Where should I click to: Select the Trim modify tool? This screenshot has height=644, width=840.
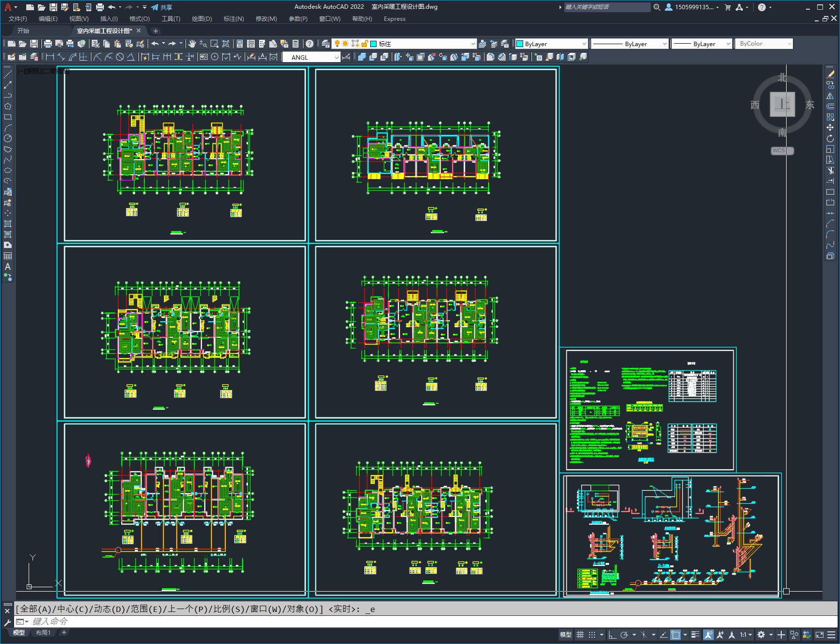tap(830, 170)
